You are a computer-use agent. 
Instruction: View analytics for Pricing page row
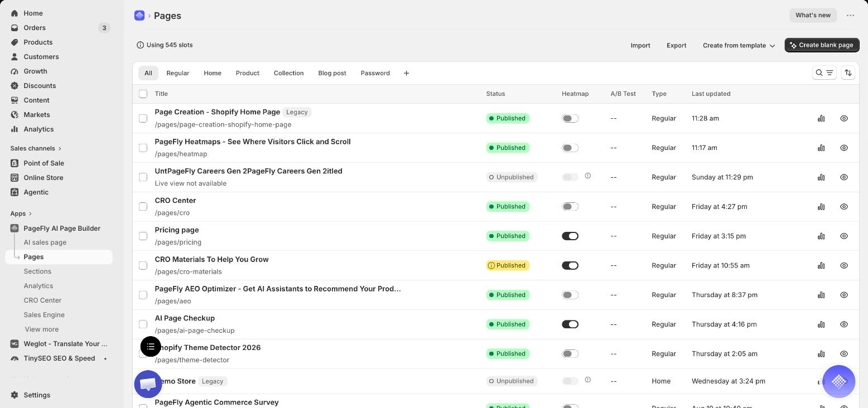pyautogui.click(x=821, y=236)
